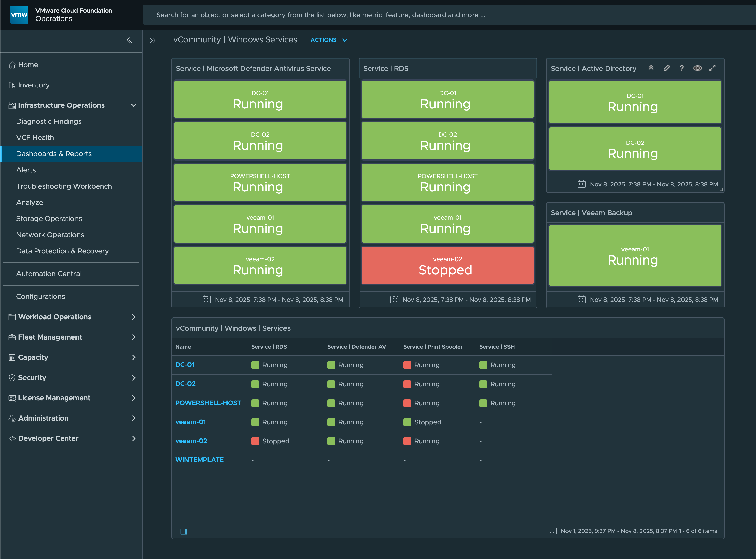
Task: Click the VMware vmw logo
Action: (x=19, y=14)
